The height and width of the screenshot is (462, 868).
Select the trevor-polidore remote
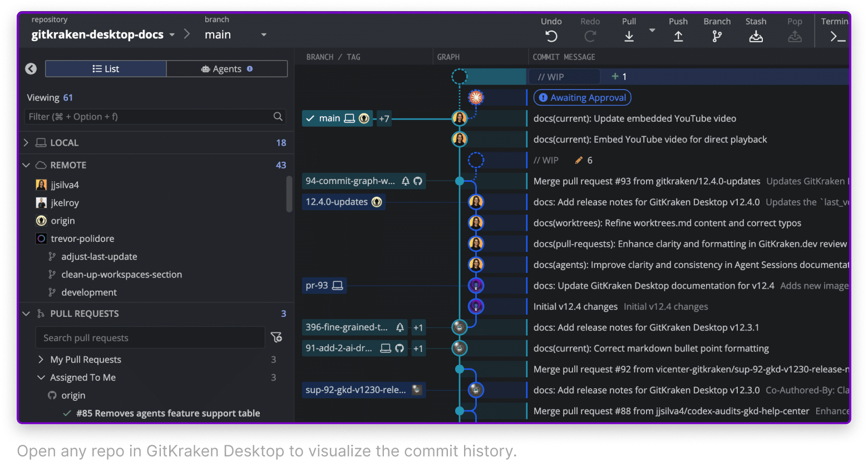75,239
